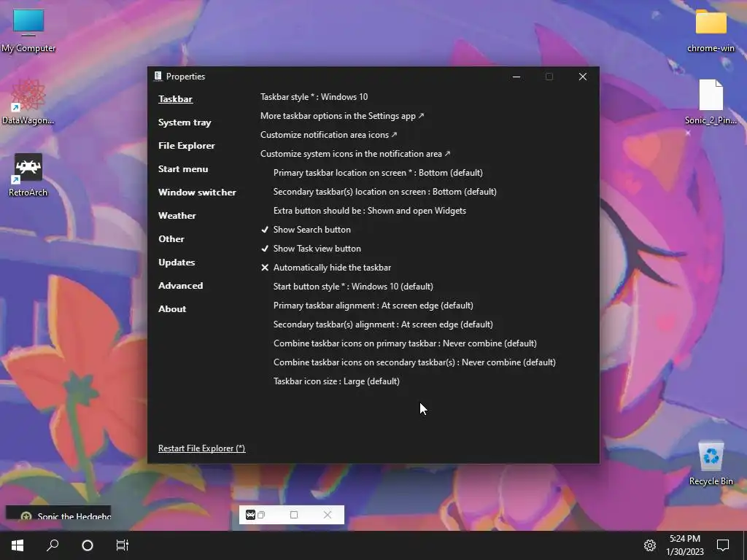
Task: Click the taskbar Search magnifier icon
Action: coord(53,545)
